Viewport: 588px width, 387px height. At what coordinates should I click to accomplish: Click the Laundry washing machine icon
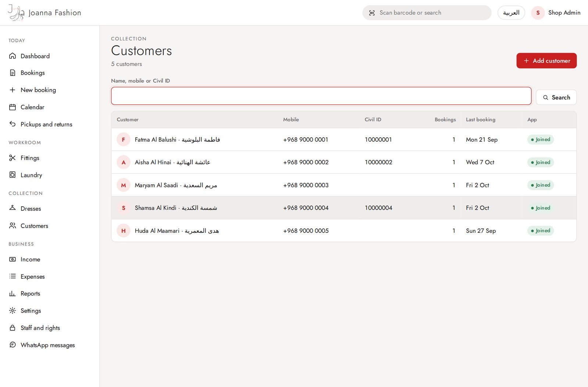(12, 175)
